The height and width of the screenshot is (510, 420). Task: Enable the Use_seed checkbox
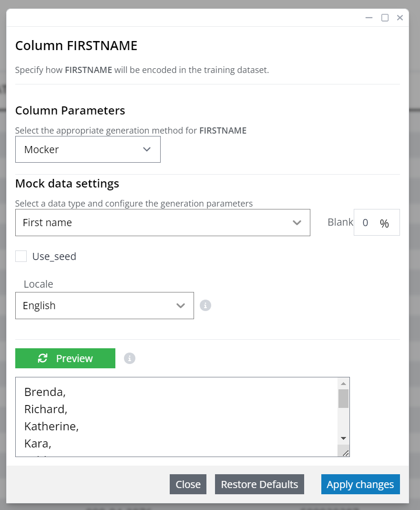click(21, 256)
